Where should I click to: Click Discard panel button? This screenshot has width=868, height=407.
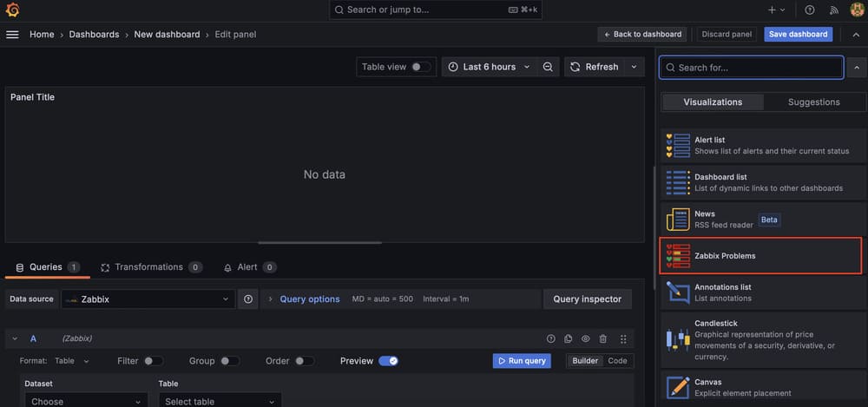pyautogui.click(x=727, y=35)
